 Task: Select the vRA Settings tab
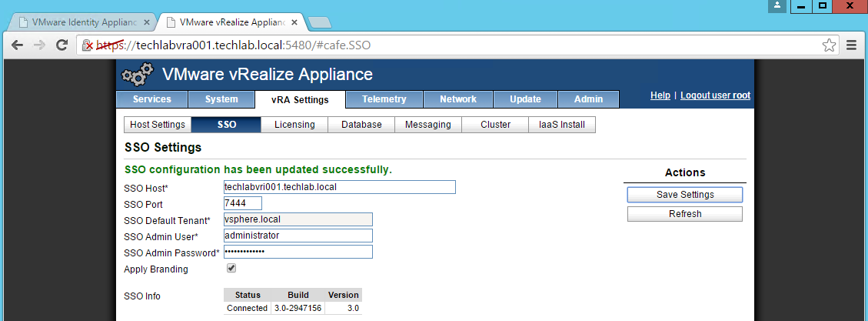[300, 100]
